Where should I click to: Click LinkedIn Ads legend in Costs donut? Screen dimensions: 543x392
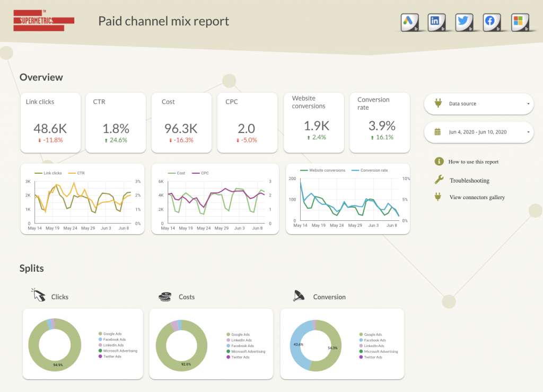239,340
